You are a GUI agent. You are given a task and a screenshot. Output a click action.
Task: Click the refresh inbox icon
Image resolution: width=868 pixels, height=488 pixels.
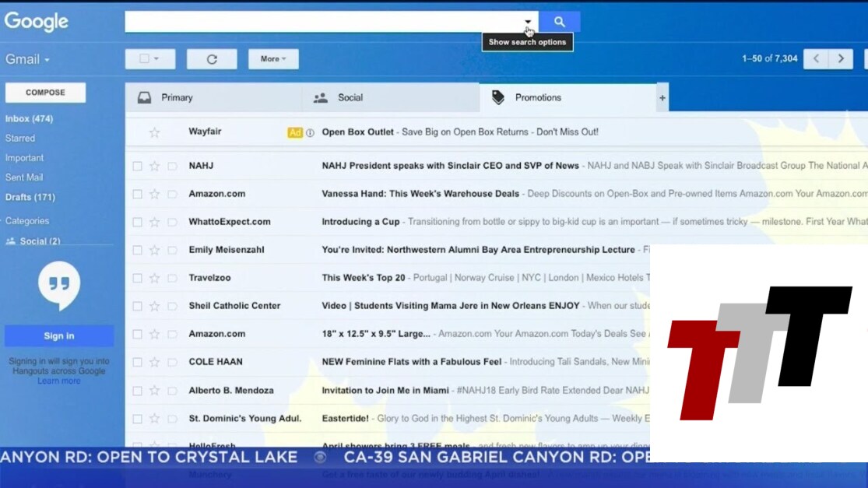pyautogui.click(x=212, y=59)
